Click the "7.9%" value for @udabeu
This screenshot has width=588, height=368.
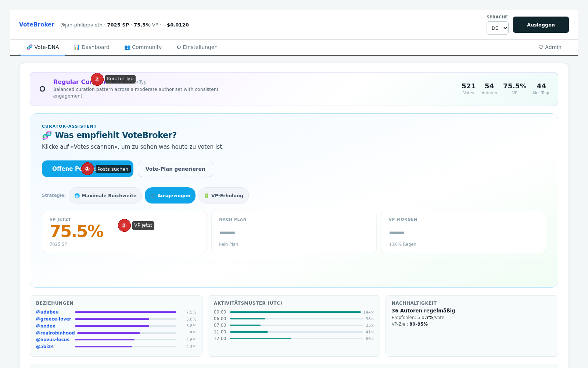click(x=191, y=312)
